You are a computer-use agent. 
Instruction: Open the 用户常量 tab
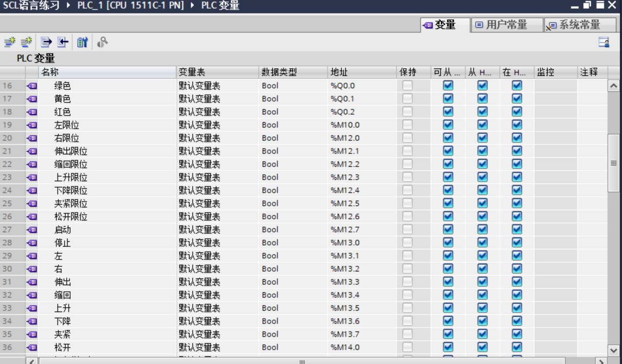tap(507, 25)
